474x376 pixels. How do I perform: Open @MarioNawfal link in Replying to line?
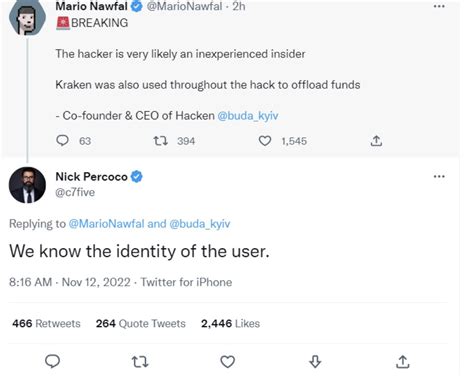[106, 224]
